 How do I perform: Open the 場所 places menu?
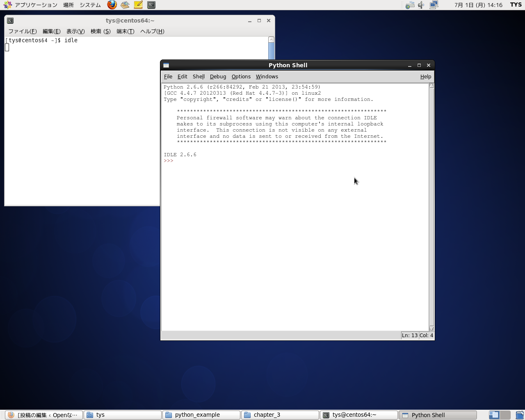[68, 5]
